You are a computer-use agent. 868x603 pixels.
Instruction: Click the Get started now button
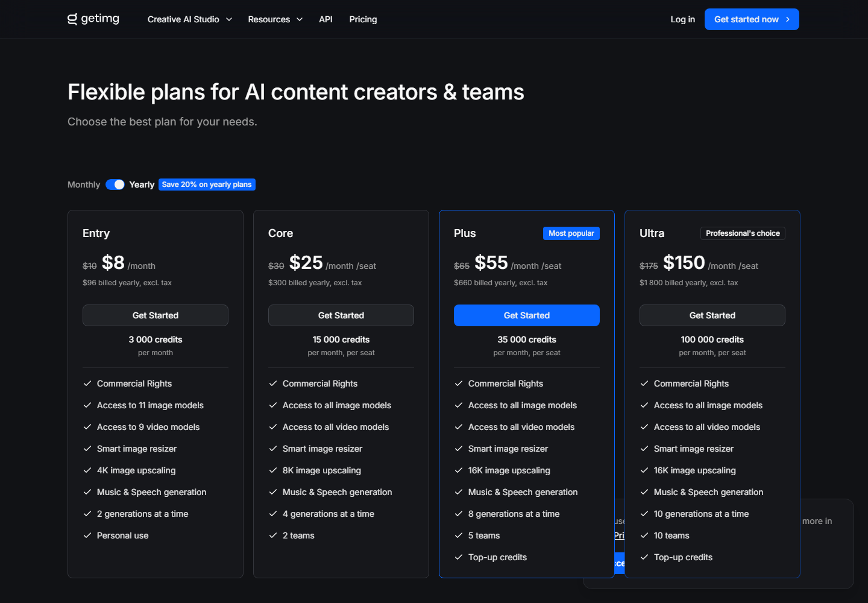click(x=752, y=19)
